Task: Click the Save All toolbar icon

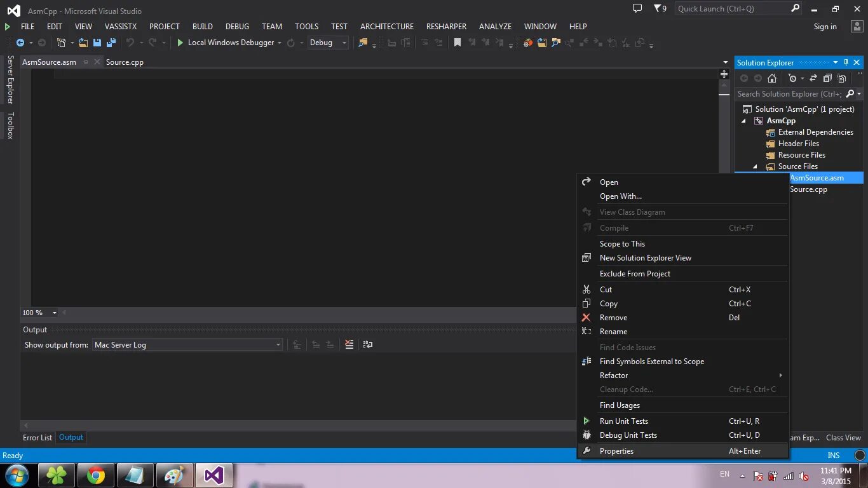Action: pyautogui.click(x=111, y=43)
